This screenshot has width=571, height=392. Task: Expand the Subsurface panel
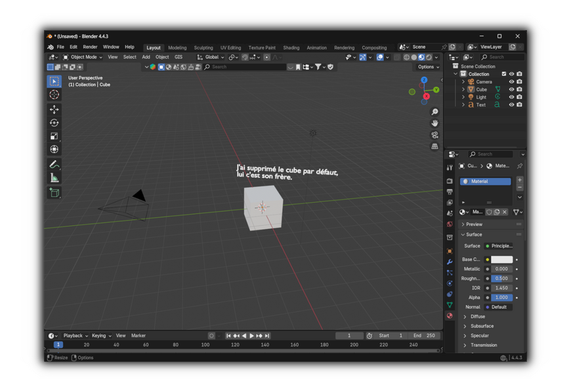pyautogui.click(x=481, y=326)
